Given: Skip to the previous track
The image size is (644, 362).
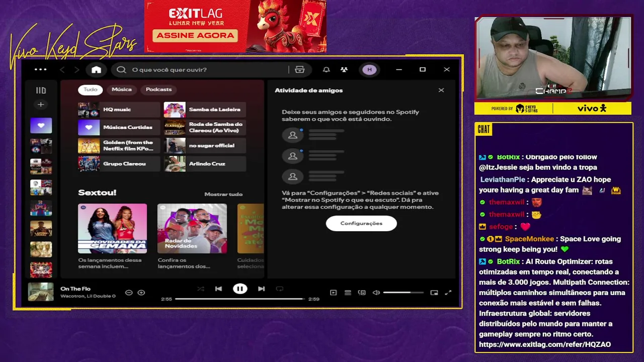Looking at the screenshot, I should pyautogui.click(x=218, y=289).
